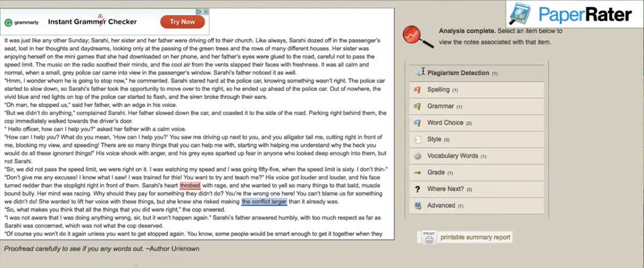Close the Grammarly ad banner
This screenshot has width=644, height=268.
click(x=206, y=12)
